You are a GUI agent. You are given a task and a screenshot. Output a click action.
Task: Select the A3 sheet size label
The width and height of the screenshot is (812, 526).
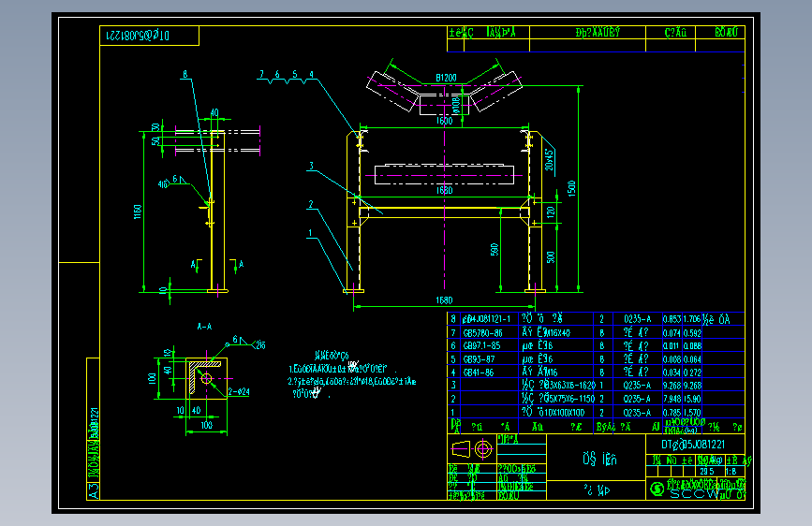[94, 491]
